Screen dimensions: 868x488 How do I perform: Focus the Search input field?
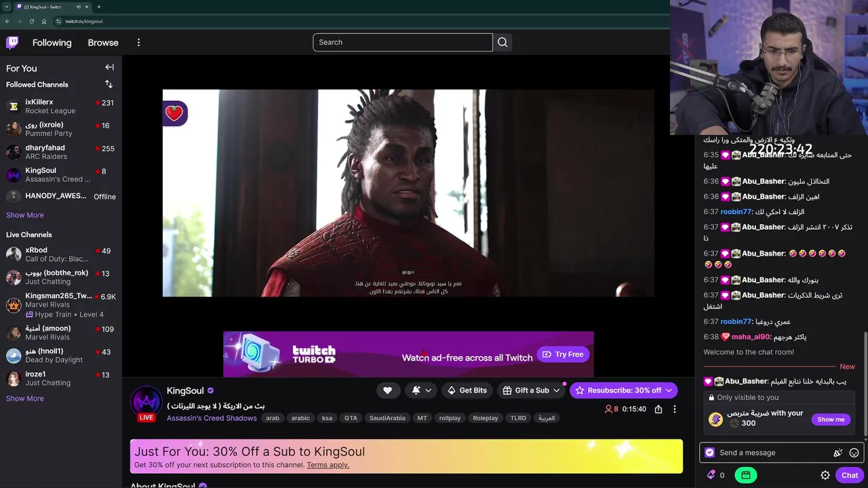pos(403,42)
